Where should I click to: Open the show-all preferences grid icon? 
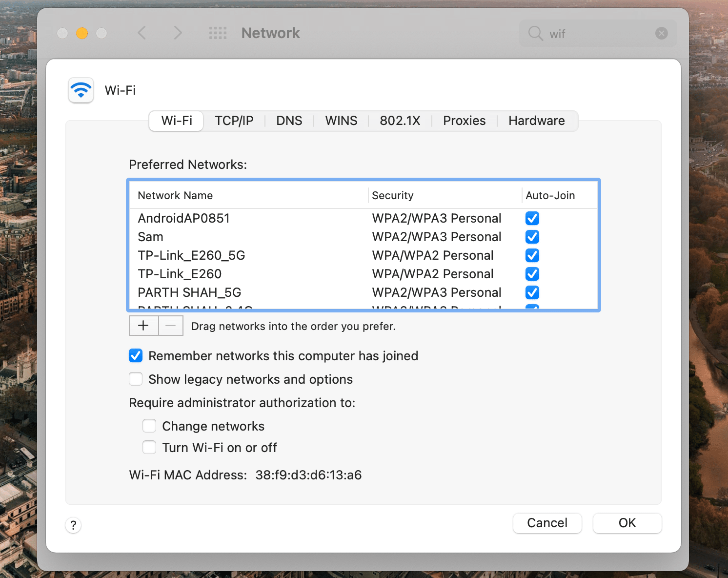point(218,33)
